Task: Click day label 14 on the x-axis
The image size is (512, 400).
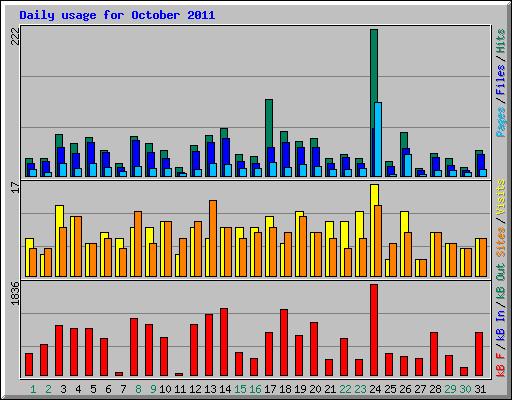Action: click(x=225, y=389)
